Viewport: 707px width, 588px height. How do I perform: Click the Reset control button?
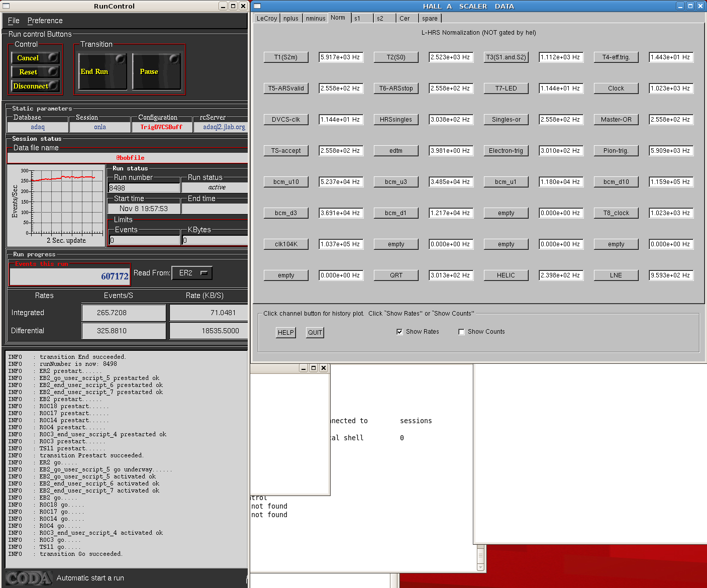coord(35,72)
